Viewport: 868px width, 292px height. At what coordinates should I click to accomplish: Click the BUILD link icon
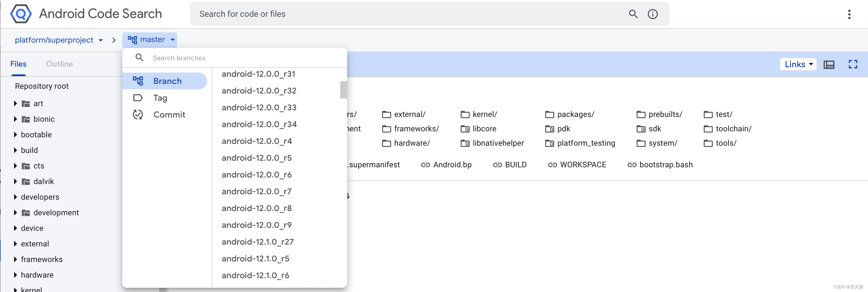tap(497, 165)
